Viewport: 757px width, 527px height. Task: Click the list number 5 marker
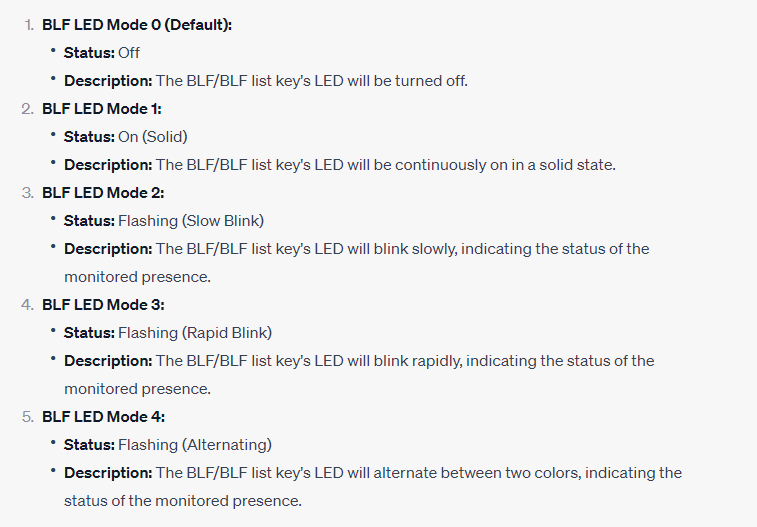(x=28, y=416)
